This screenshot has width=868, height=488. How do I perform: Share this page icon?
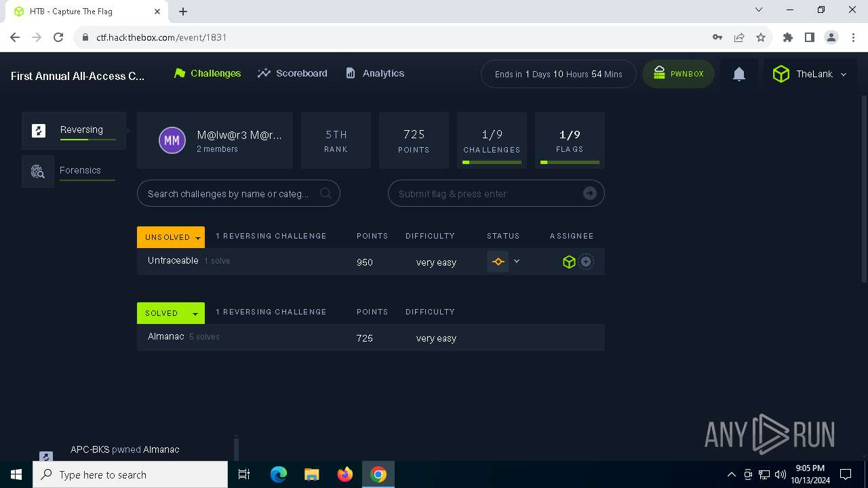[x=739, y=37]
